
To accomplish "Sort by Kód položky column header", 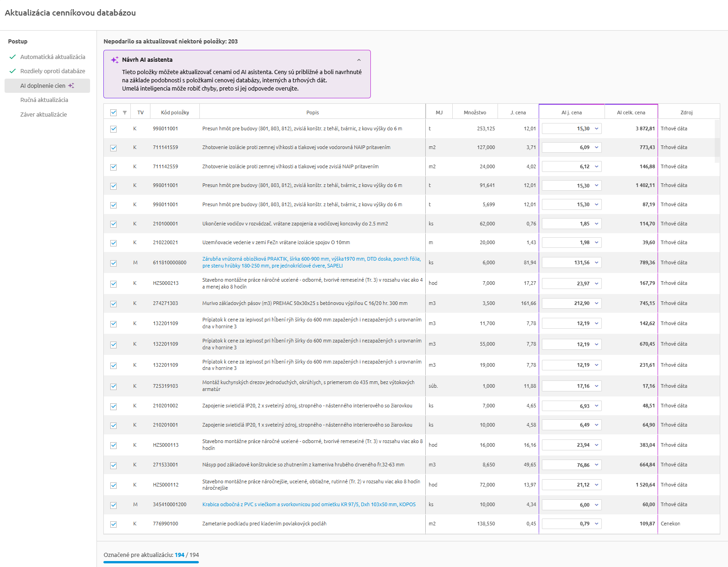I will coord(175,112).
